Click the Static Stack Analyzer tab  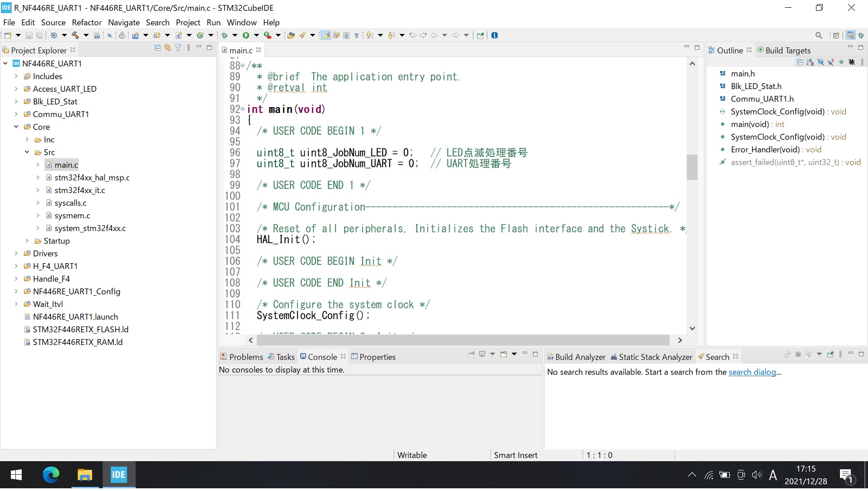tap(654, 356)
